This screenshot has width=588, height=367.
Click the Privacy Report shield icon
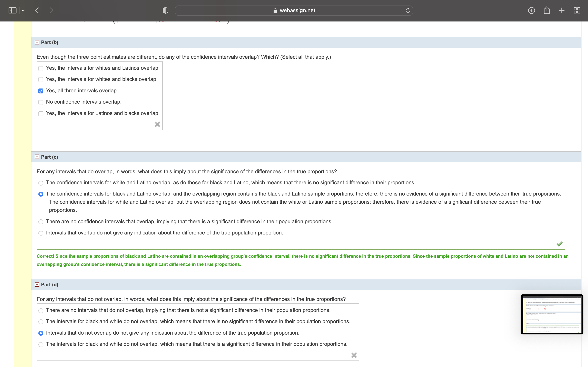[x=165, y=10]
